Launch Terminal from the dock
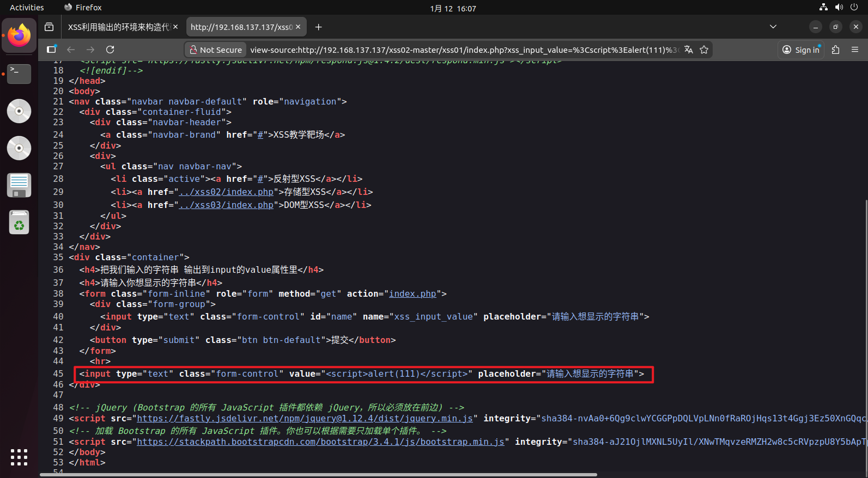 [x=19, y=73]
